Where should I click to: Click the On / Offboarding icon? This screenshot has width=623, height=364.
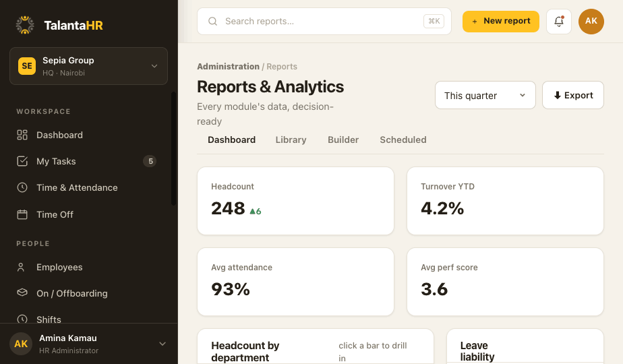22,293
